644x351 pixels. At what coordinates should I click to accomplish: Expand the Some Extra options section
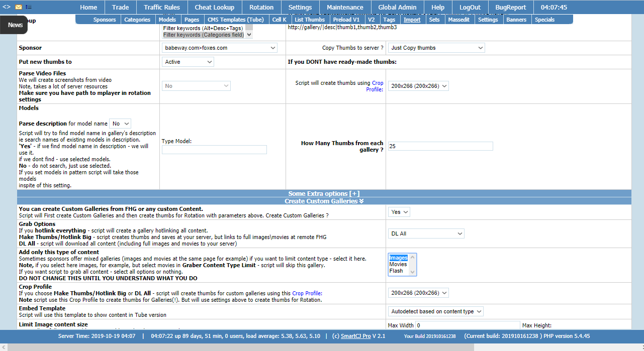(x=324, y=193)
